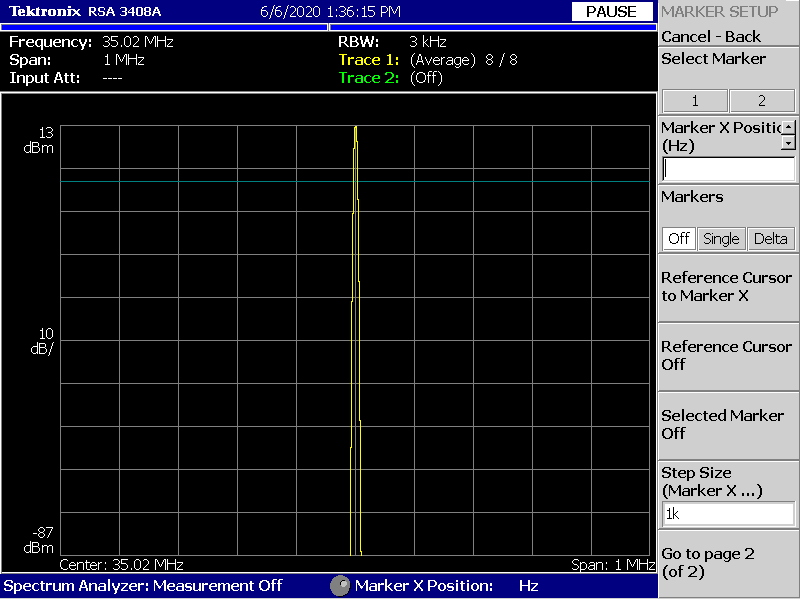Viewport: 800px width, 600px height.
Task: Decrease Marker X Position with down arrow
Action: click(x=788, y=143)
